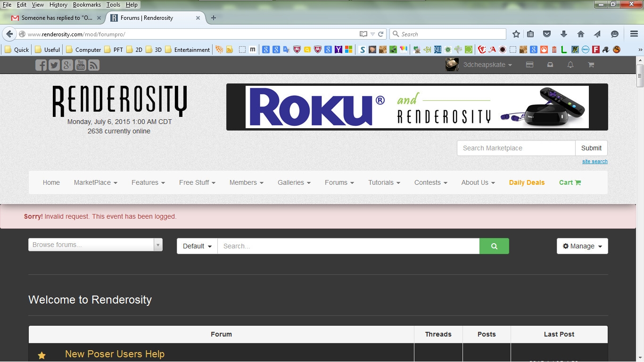644x362 pixels.
Task: Open the shopping cart icon in the header
Action: point(591,65)
